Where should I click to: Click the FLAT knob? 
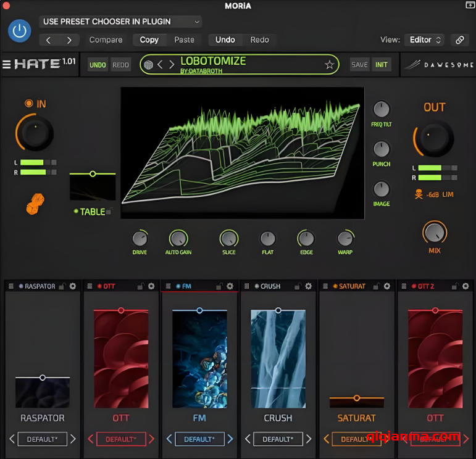[x=268, y=239]
